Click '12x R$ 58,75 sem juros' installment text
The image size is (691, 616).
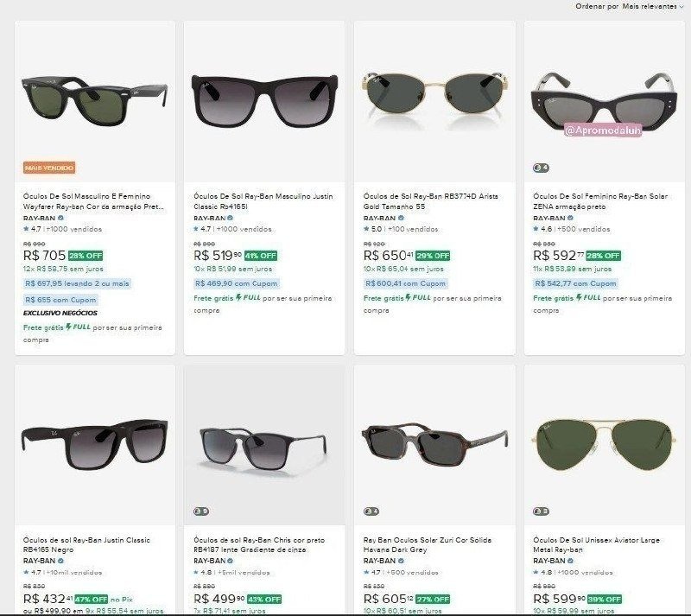pos(63,269)
